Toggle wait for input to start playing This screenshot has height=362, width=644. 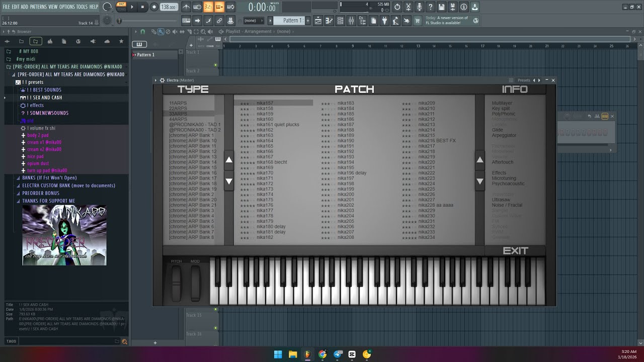pyautogui.click(x=197, y=7)
